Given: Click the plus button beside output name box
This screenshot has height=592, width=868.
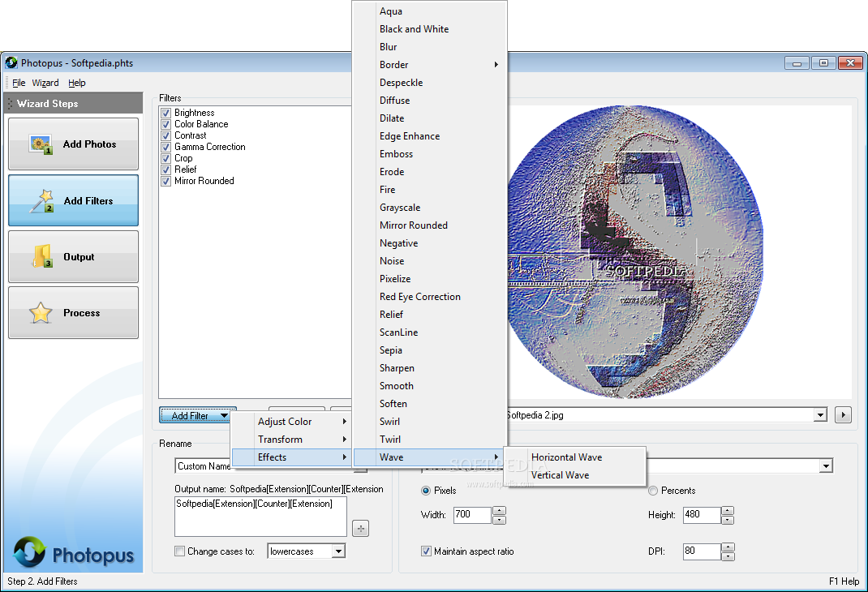Looking at the screenshot, I should pyautogui.click(x=360, y=529).
